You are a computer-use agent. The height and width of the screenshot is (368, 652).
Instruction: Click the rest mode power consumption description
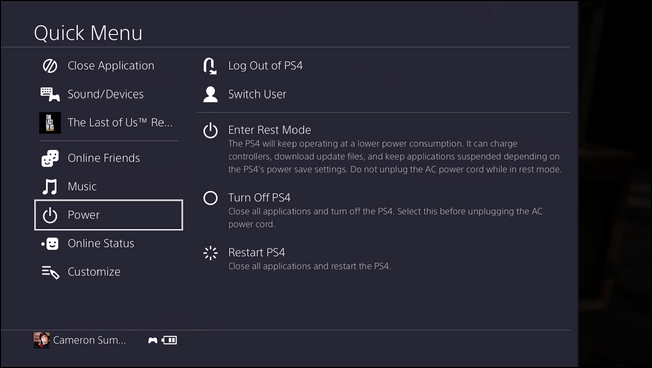(395, 157)
